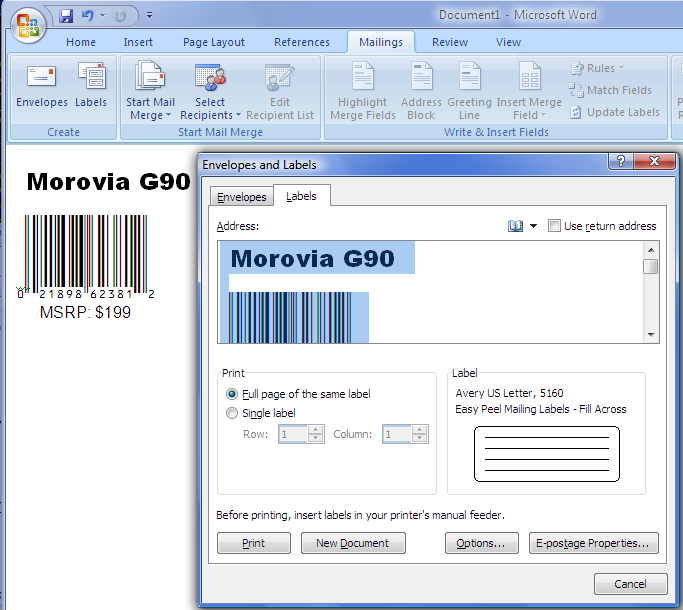This screenshot has width=683, height=610.
Task: Click the Print button
Action: coord(254,543)
